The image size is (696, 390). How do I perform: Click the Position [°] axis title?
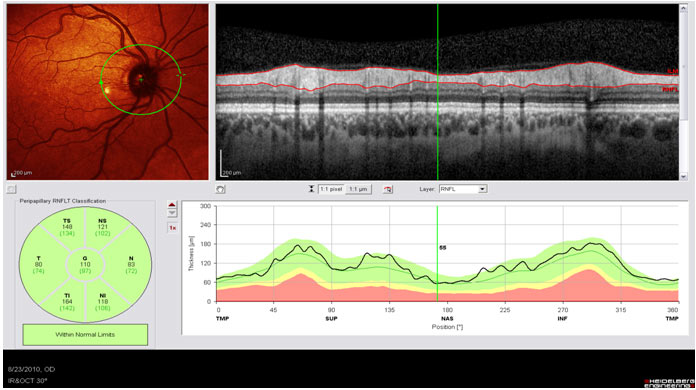click(447, 327)
